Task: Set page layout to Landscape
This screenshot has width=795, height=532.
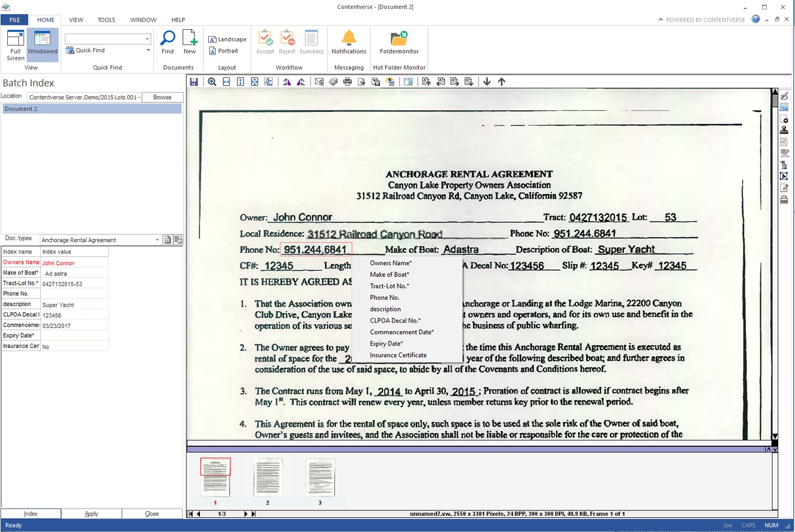Action: pos(227,39)
